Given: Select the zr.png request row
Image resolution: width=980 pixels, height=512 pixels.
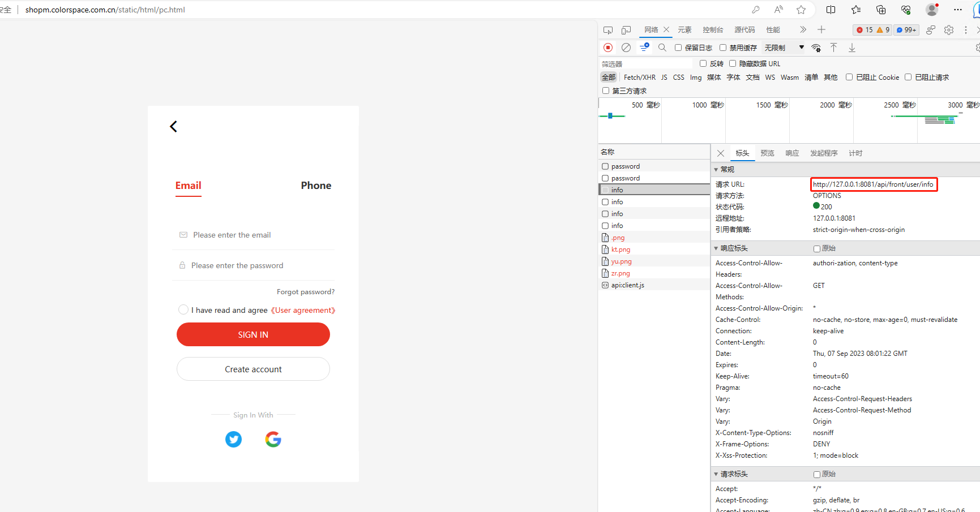Looking at the screenshot, I should 654,273.
